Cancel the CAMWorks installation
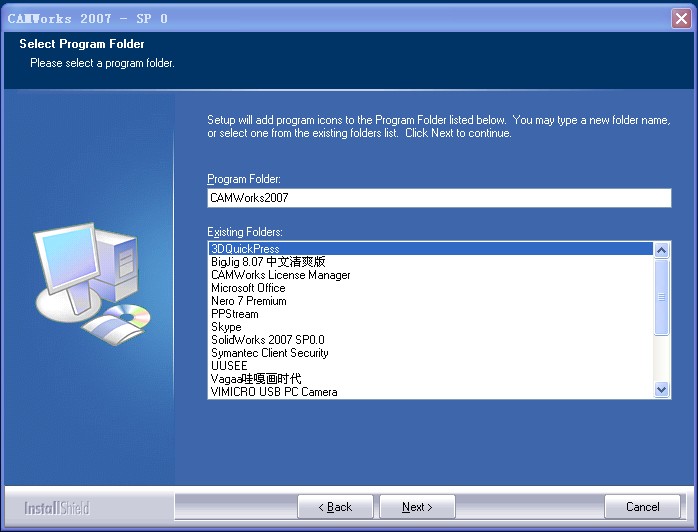Screen dimensions: 698x532 pyautogui.click(x=642, y=507)
